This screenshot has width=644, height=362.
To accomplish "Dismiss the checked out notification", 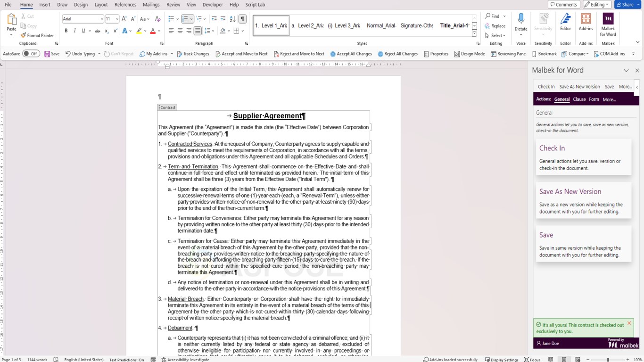I will point(629,323).
